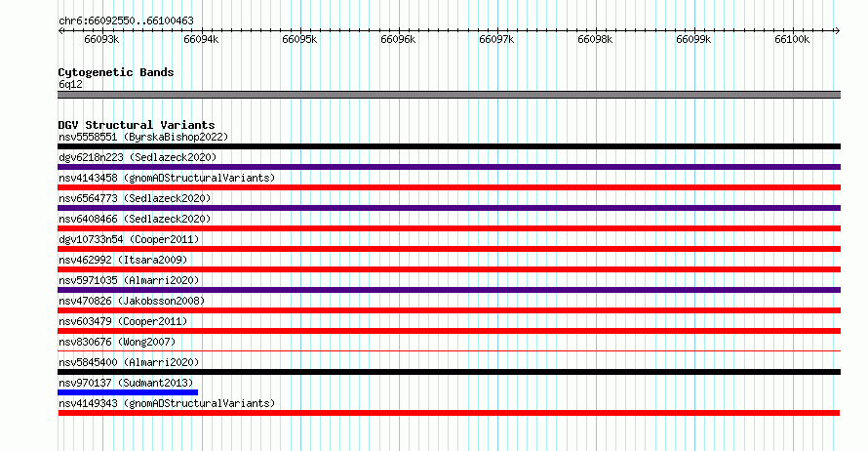The image size is (868, 451).
Task: Open variant dgv6218n223 (Sedlazeck2020) label
Action: pyautogui.click(x=138, y=157)
